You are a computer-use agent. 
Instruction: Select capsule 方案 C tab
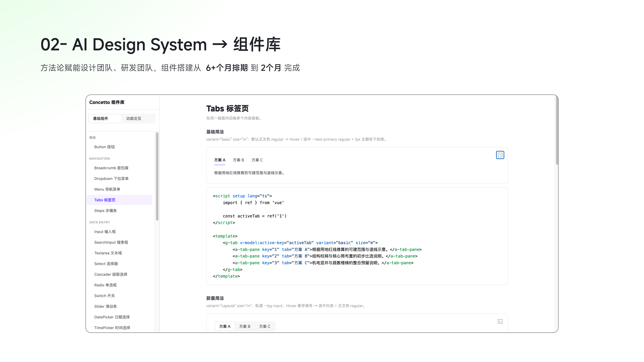pyautogui.click(x=264, y=326)
